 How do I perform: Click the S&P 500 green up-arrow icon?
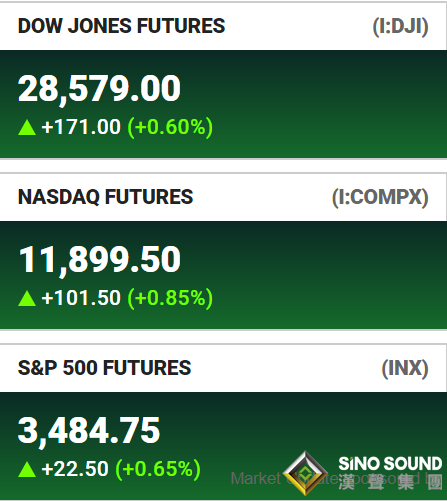pos(27,469)
